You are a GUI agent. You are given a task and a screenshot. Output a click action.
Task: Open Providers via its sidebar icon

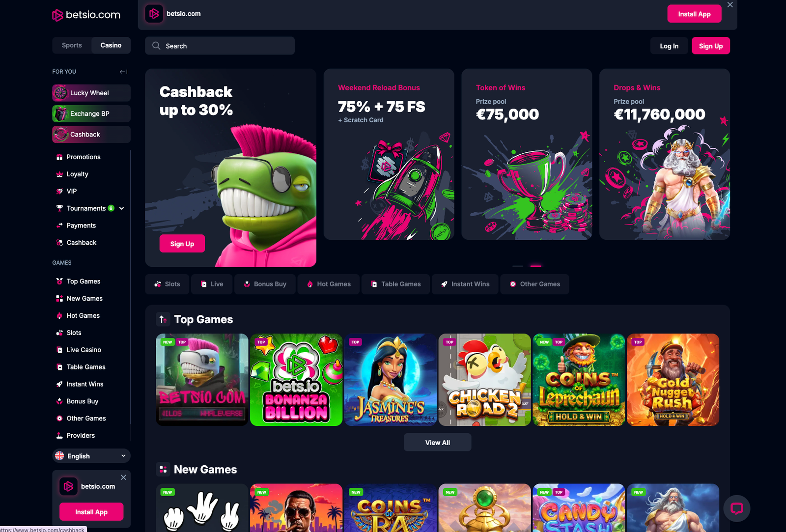(59, 436)
